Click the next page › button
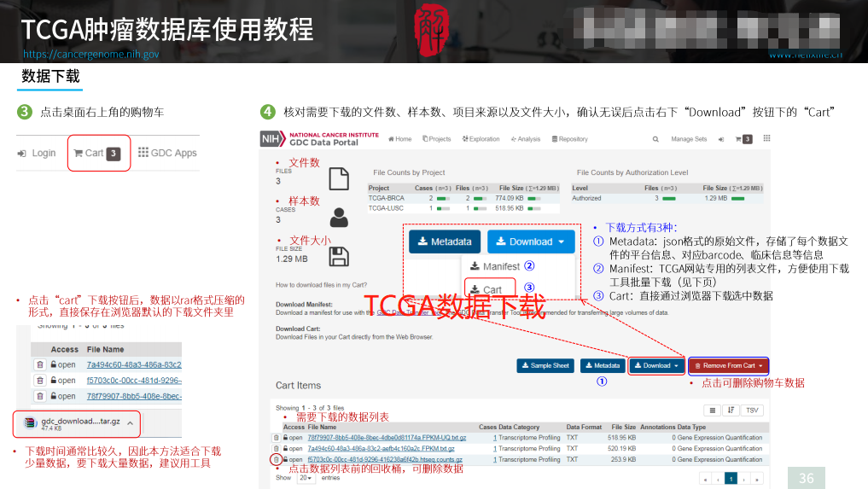 coord(744,479)
